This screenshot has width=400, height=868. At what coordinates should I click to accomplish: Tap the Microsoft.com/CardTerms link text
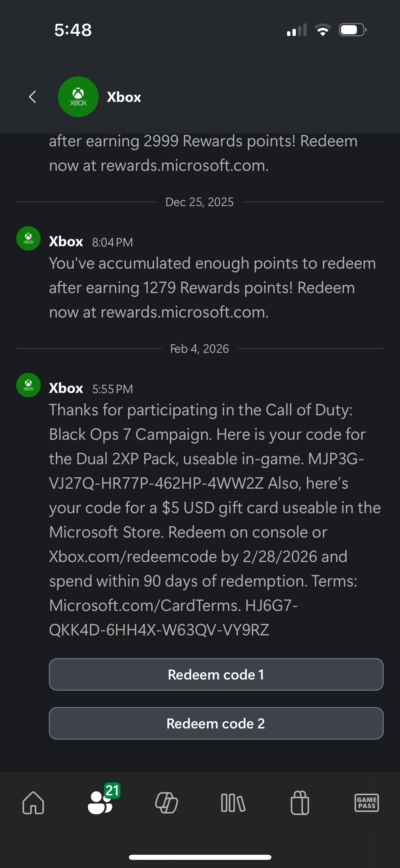(x=145, y=606)
